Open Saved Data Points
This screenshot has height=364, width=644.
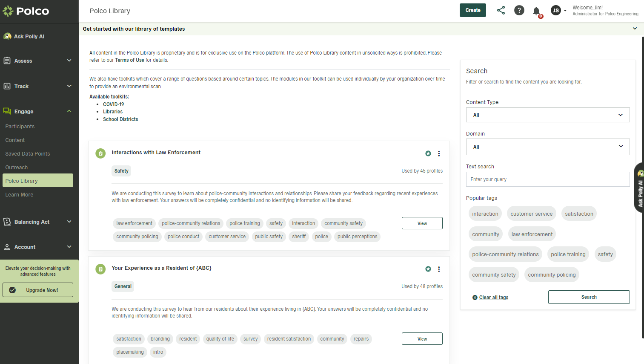tap(28, 154)
